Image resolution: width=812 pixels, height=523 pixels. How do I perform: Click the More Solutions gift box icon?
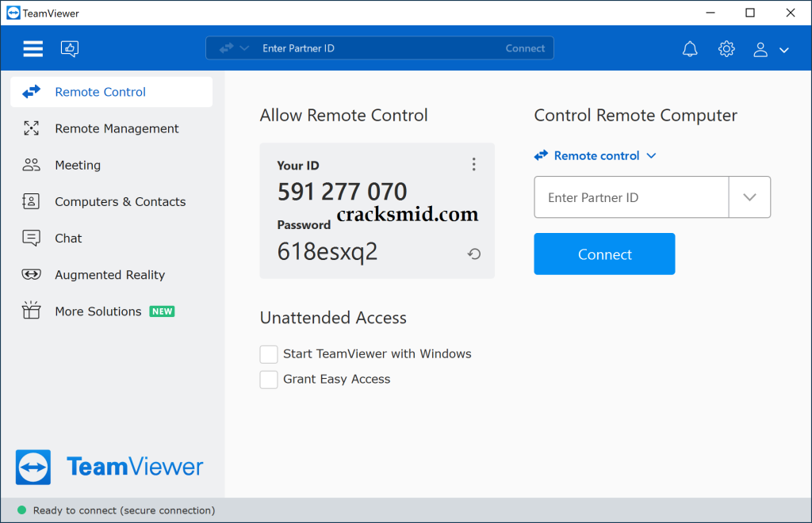pos(31,311)
